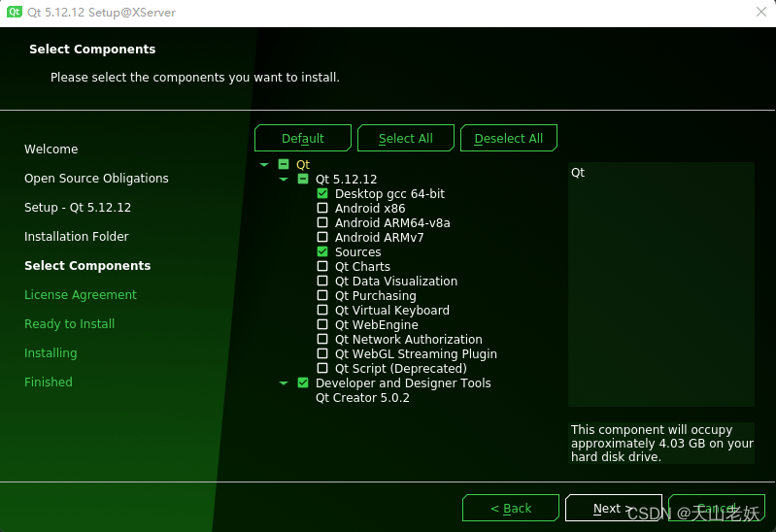Screen dimensions: 776x532
Task: Close the Qt 5.12.12 Setup window
Action: [761, 12]
